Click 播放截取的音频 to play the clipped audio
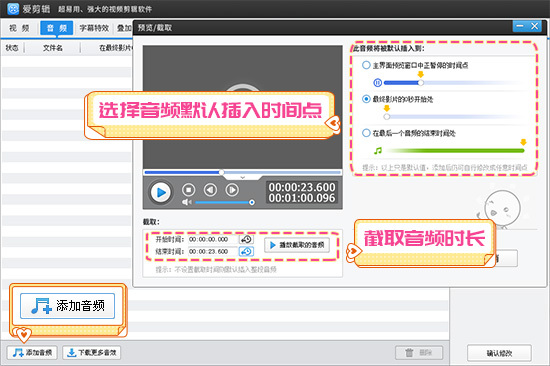This screenshot has width=550, height=366. pos(297,245)
